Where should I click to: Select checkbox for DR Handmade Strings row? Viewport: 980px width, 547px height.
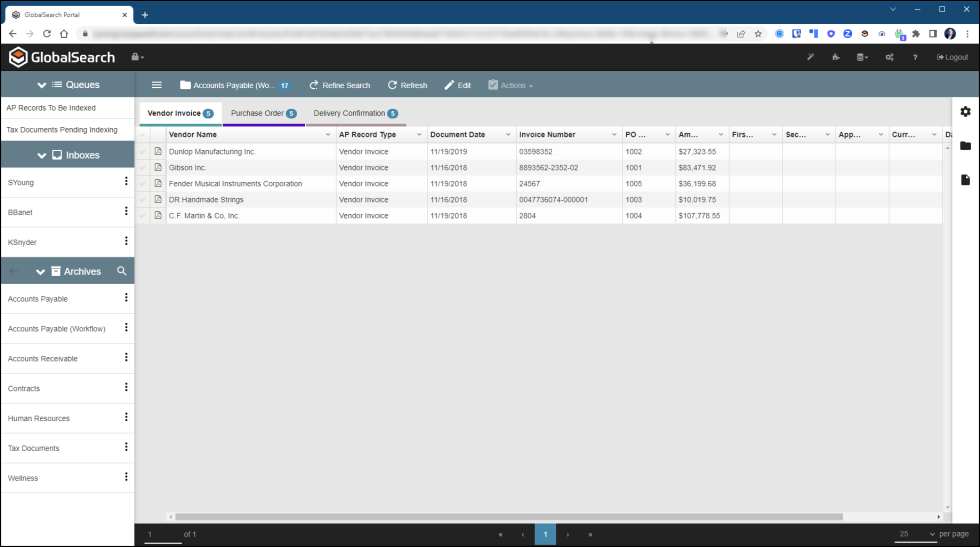point(142,199)
